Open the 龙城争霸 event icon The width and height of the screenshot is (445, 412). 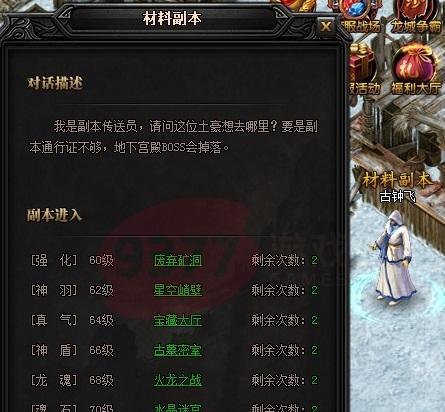coord(416,17)
